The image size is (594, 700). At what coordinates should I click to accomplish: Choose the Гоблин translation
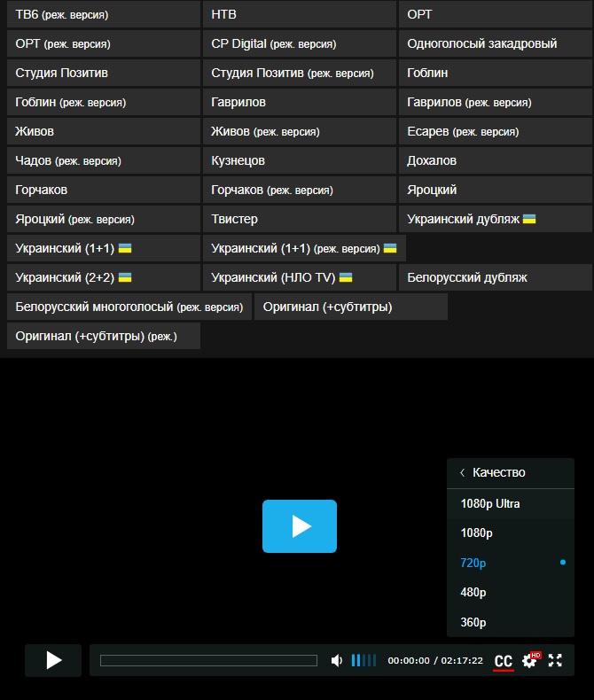[x=496, y=73]
